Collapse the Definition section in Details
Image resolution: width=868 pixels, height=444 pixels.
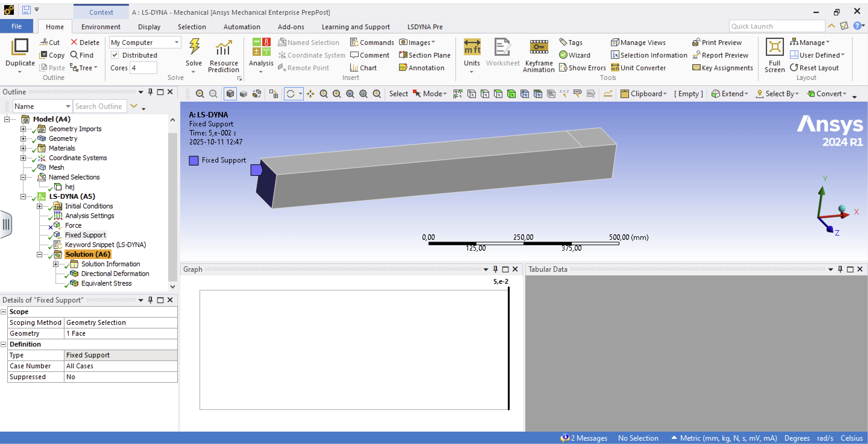4,344
